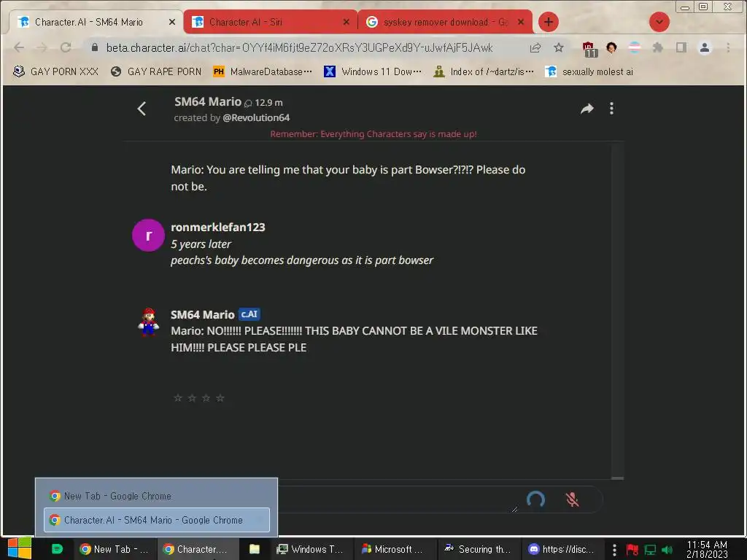This screenshot has width=747, height=560.
Task: Open the striped flag extension icon
Action: click(x=635, y=47)
